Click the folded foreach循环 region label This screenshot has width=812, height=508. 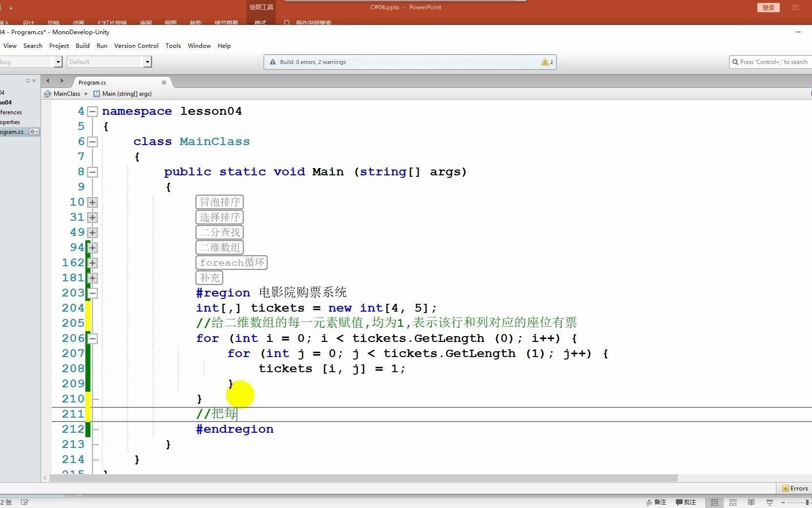click(x=231, y=263)
